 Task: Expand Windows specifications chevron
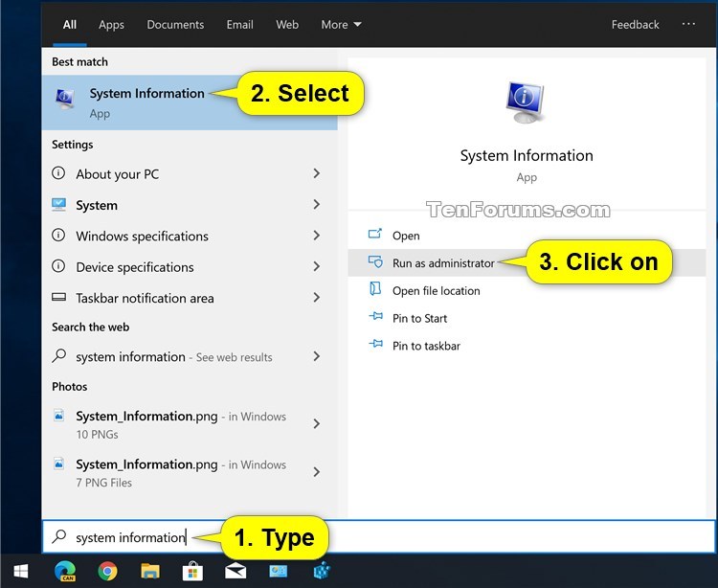click(317, 236)
